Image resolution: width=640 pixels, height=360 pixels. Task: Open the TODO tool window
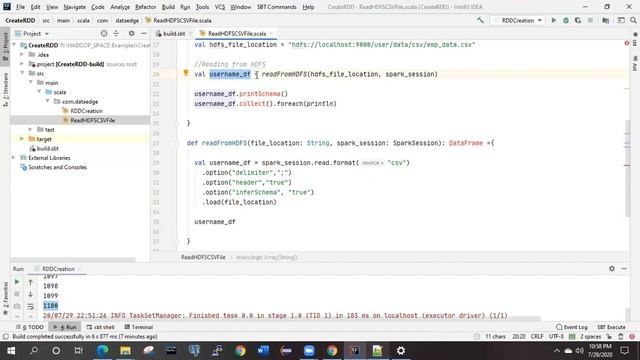point(30,327)
